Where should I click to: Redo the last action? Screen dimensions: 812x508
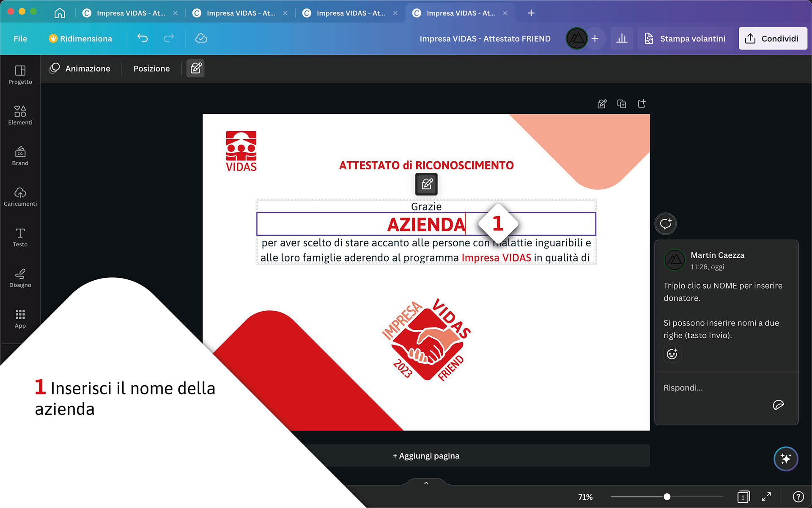tap(169, 39)
